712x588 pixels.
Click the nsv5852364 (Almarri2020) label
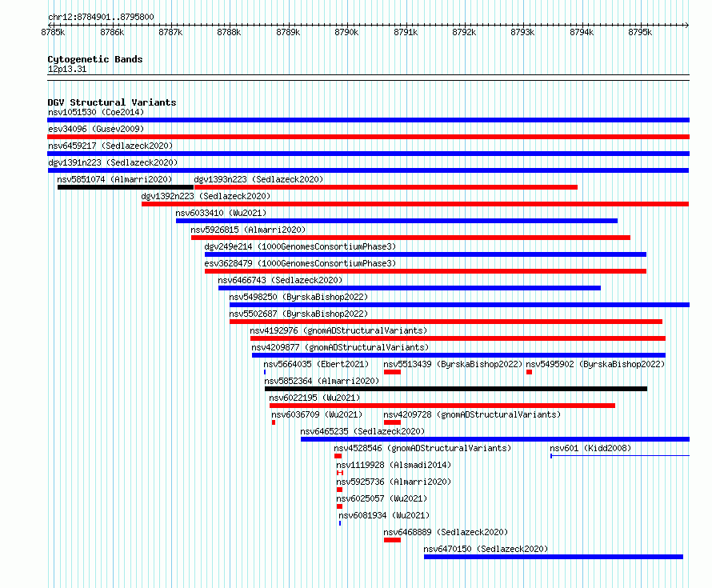click(x=322, y=381)
